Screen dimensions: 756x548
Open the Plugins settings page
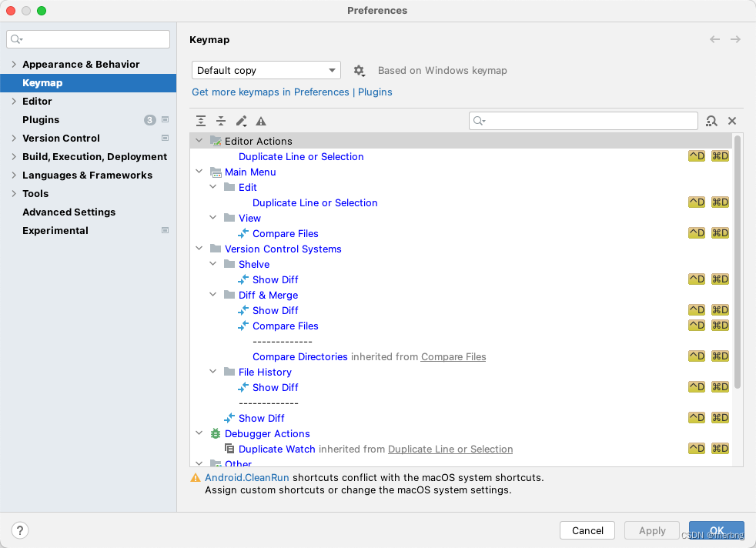(41, 120)
